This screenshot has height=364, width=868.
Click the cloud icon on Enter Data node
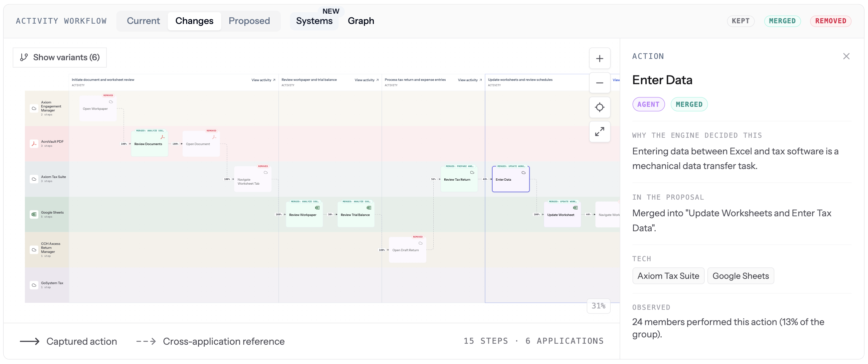click(524, 173)
